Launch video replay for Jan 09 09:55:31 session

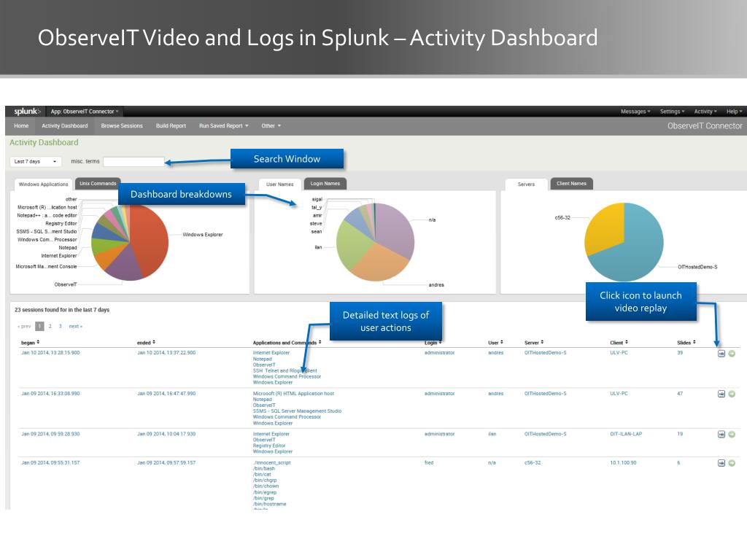point(721,463)
